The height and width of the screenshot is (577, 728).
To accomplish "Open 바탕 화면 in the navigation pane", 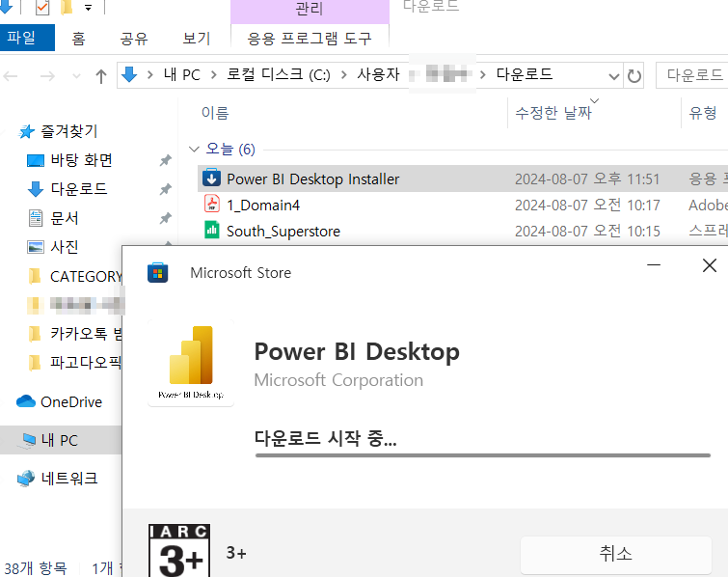I will coord(81,160).
